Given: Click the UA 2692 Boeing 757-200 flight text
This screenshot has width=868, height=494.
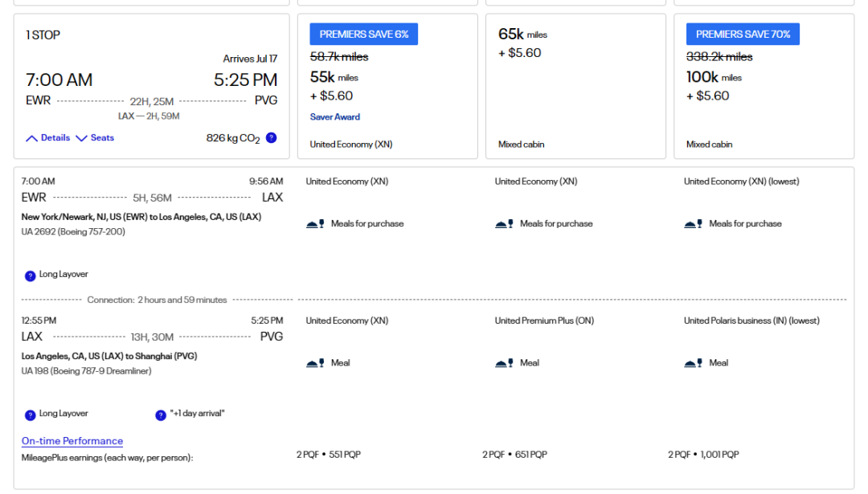Looking at the screenshot, I should point(72,232).
